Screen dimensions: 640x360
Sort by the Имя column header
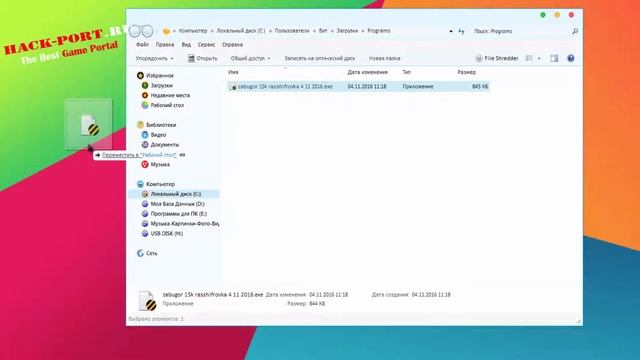233,72
